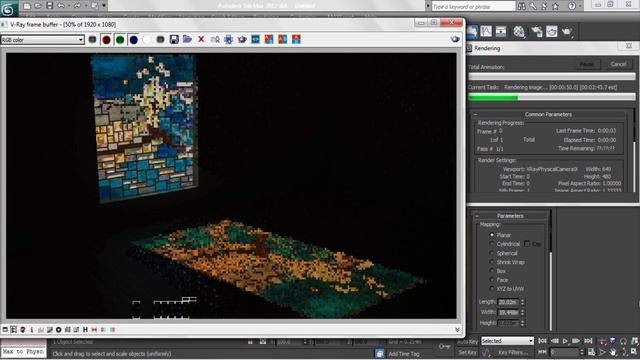Screen dimensions: 640x360
Task: Open compare A/B icon in frame buffer toolbar
Action: tap(282, 40)
